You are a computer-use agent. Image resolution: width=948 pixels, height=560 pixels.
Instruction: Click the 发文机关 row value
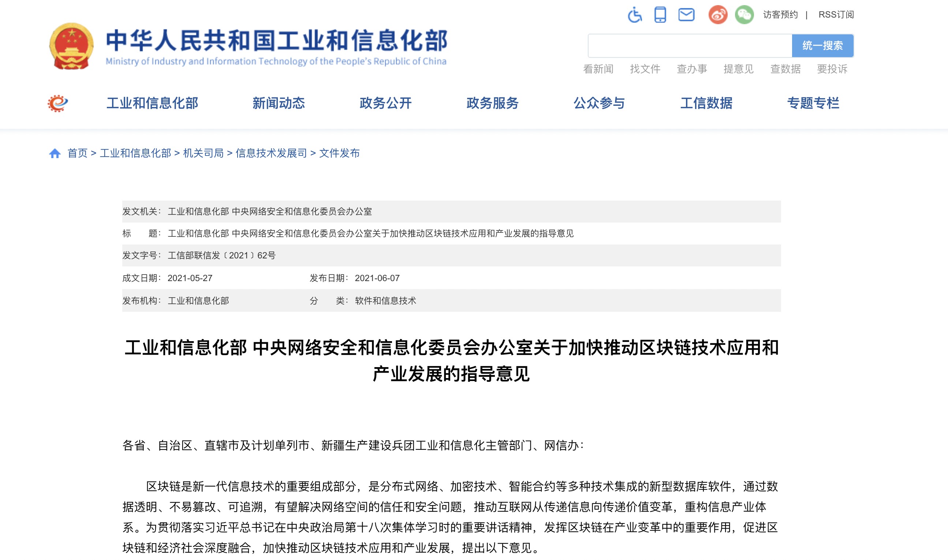(270, 211)
